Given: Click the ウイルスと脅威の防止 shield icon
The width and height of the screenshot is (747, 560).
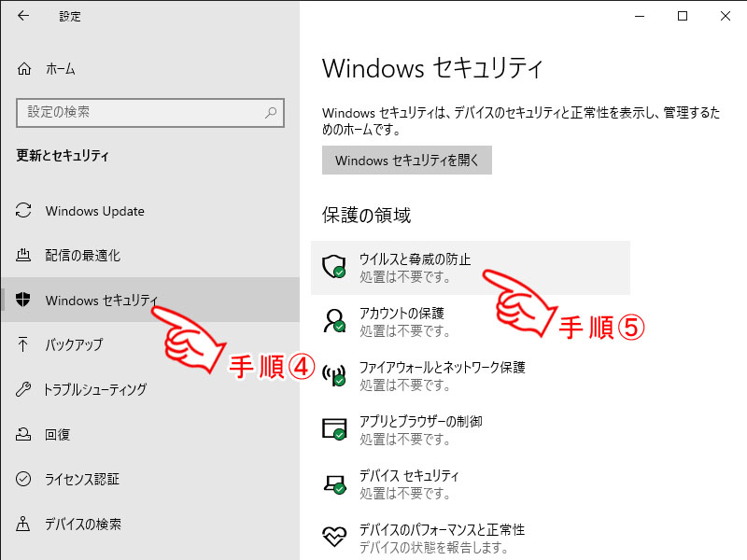Looking at the screenshot, I should point(334,266).
